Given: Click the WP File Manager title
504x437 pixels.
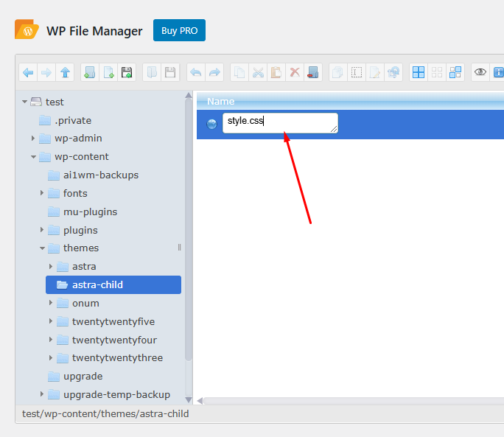Looking at the screenshot, I should point(94,31).
